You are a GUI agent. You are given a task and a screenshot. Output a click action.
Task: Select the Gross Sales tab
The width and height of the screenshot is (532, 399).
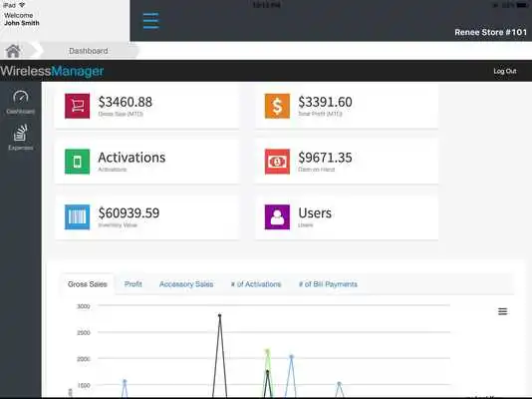(88, 284)
